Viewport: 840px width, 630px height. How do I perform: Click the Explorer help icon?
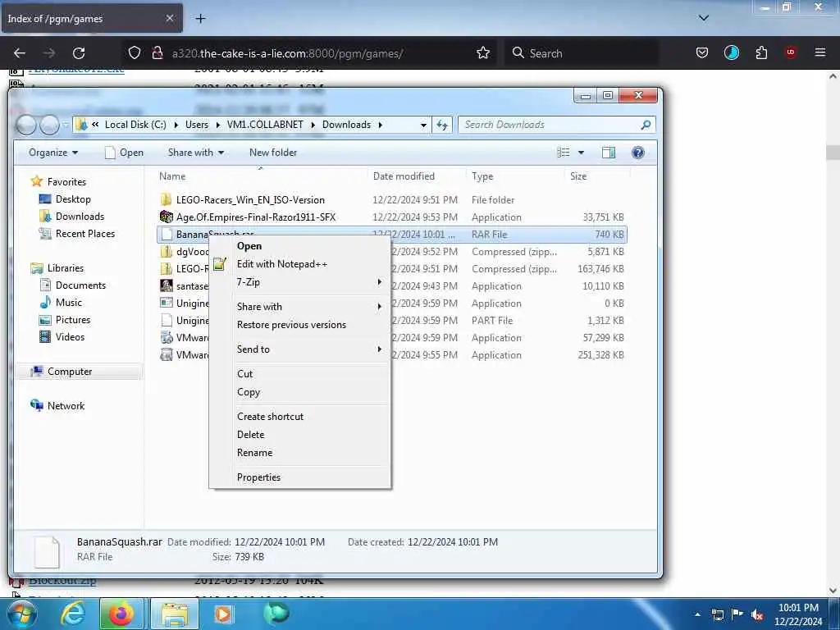[x=637, y=153]
